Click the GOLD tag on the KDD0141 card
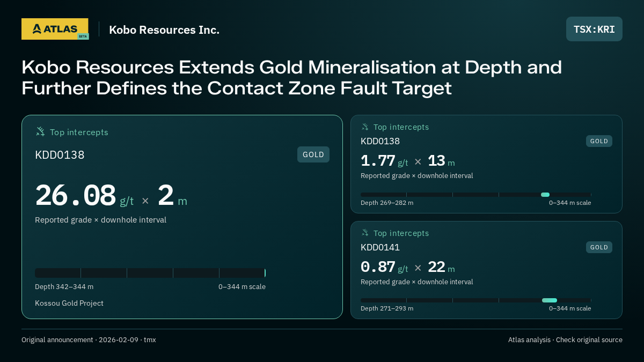Image resolution: width=644 pixels, height=362 pixels. pos(599,247)
